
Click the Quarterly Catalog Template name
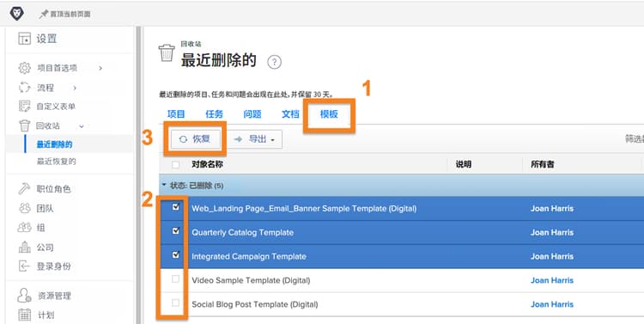pos(243,232)
